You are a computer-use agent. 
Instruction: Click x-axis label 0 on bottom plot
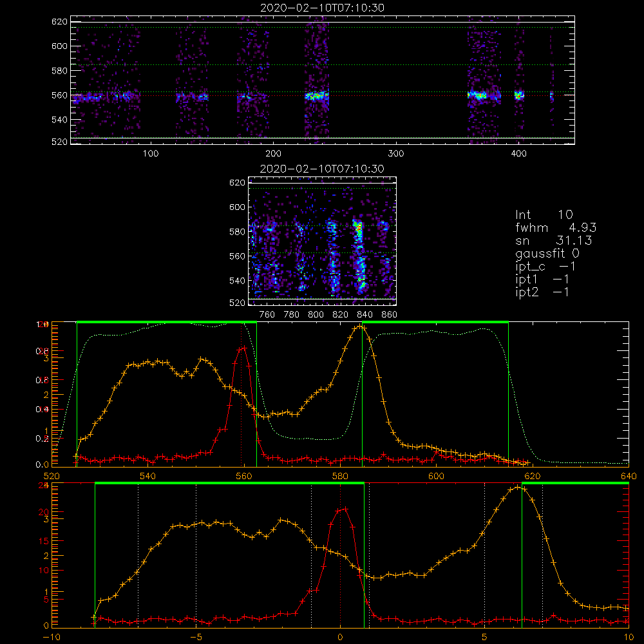[x=340, y=638]
